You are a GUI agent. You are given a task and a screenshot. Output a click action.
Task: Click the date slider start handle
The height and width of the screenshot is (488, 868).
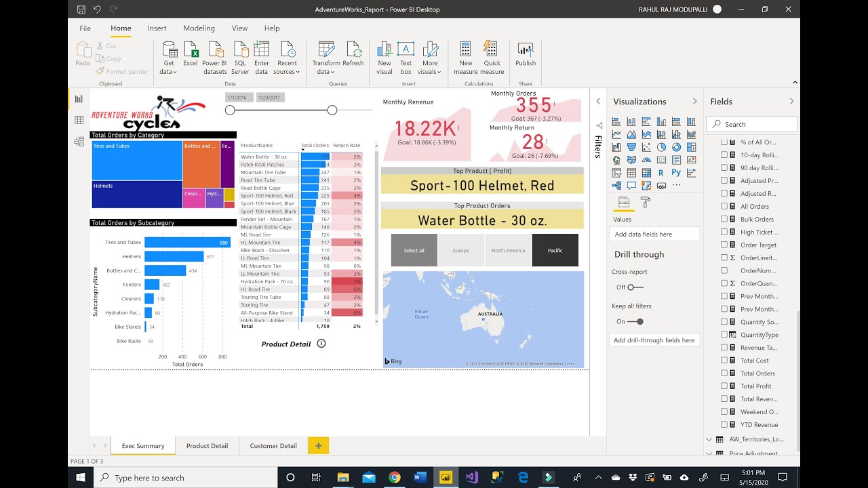pyautogui.click(x=230, y=110)
